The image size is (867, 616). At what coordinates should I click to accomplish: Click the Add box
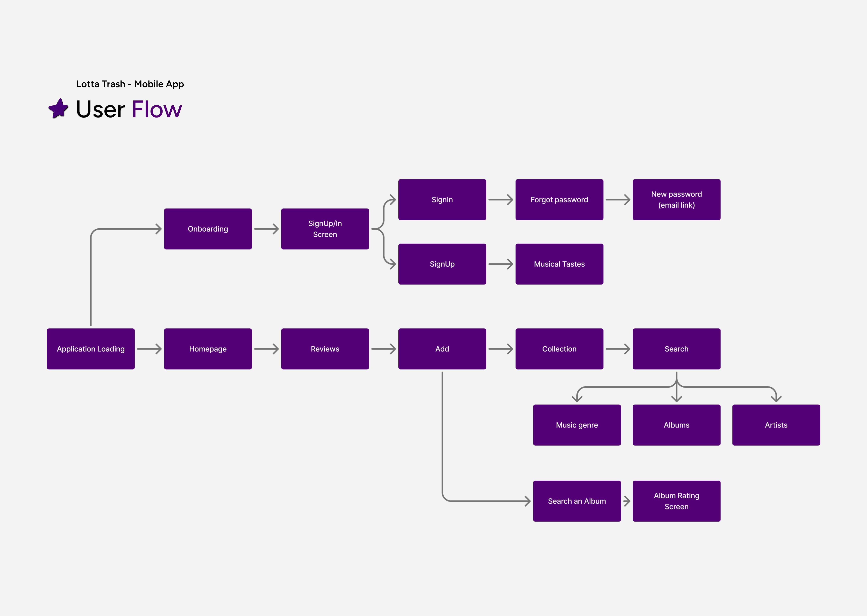click(x=442, y=349)
